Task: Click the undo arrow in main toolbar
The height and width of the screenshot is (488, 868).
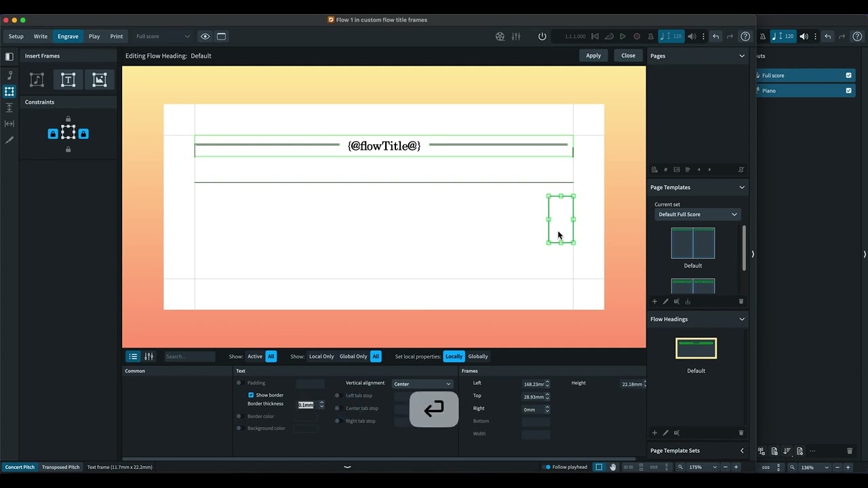Action: coord(715,37)
